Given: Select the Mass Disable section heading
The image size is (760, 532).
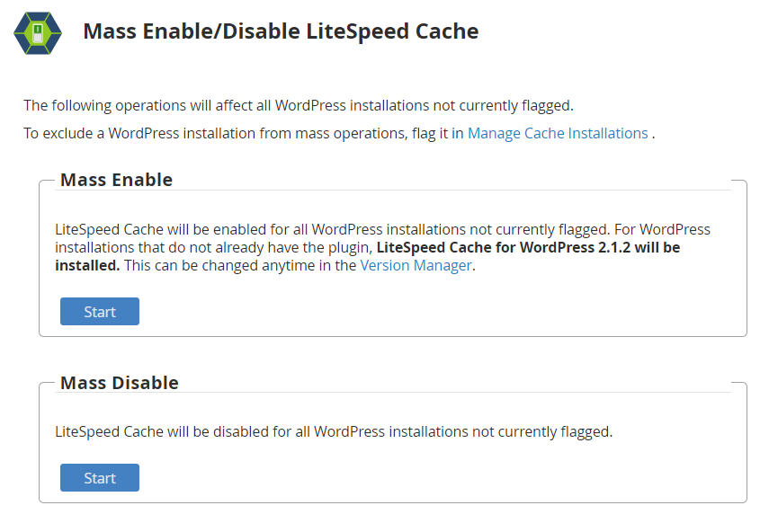Looking at the screenshot, I should coord(120,383).
